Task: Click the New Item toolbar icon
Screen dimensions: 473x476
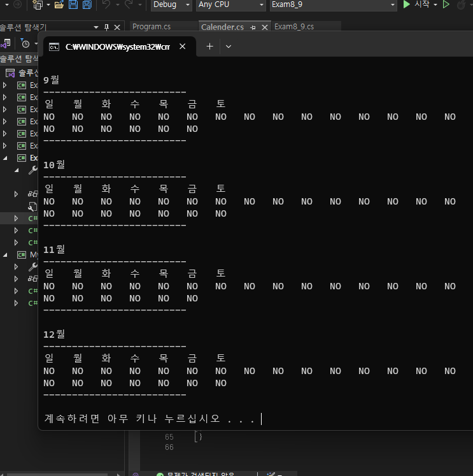Action: tap(38, 4)
